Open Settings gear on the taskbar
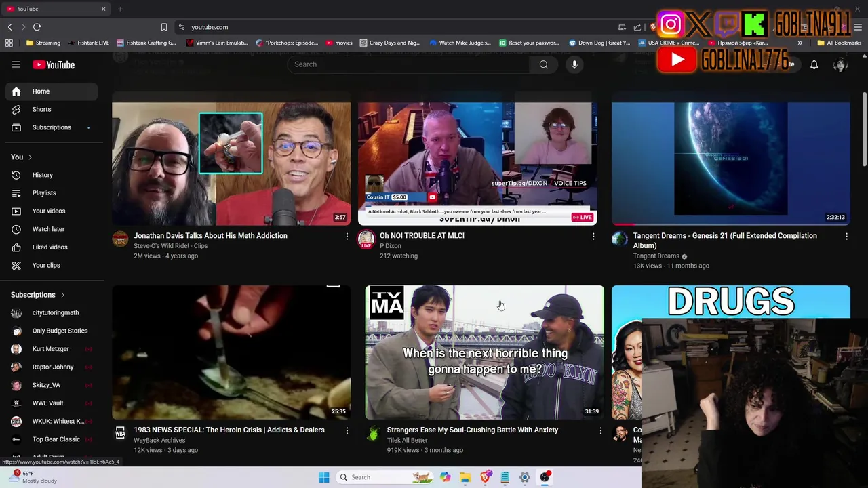The image size is (868, 488). [x=524, y=477]
